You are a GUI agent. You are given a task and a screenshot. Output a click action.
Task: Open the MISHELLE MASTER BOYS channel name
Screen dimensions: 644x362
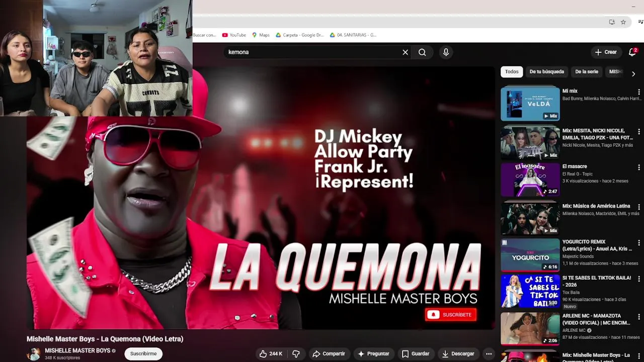[77, 350]
